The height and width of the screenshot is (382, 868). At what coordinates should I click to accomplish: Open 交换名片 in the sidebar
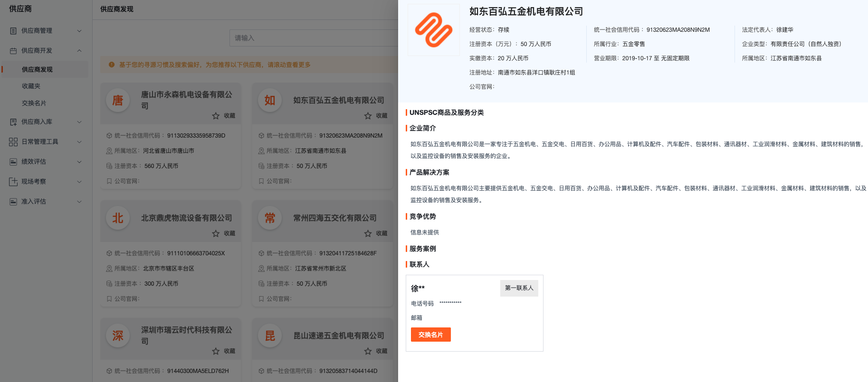click(x=34, y=103)
